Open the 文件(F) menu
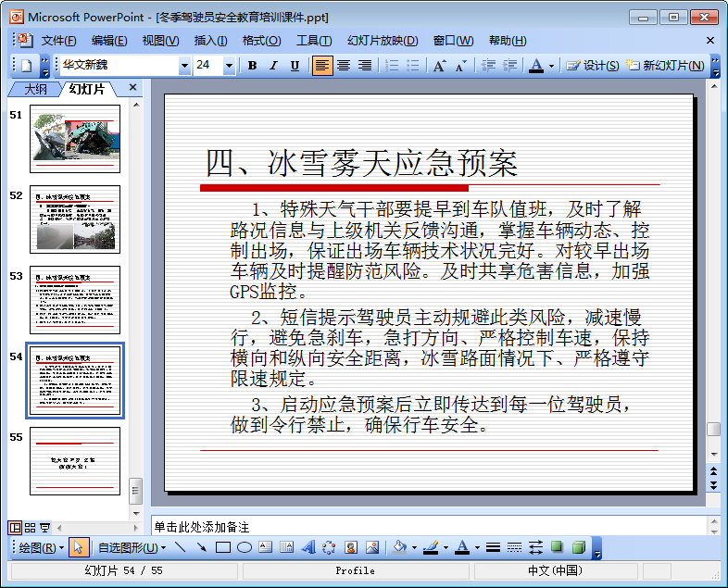This screenshot has width=728, height=588. pos(59,41)
